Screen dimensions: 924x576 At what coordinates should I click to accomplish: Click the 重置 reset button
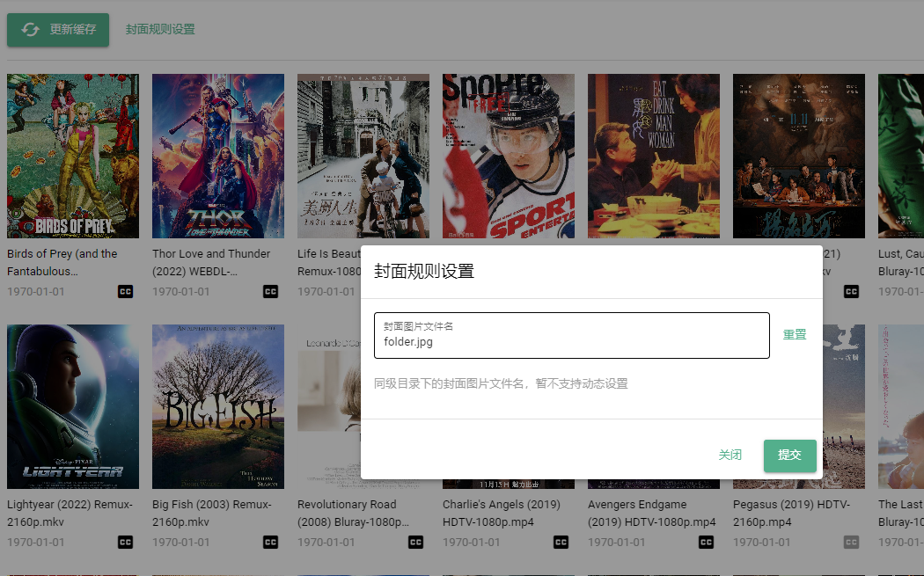pyautogui.click(x=795, y=334)
